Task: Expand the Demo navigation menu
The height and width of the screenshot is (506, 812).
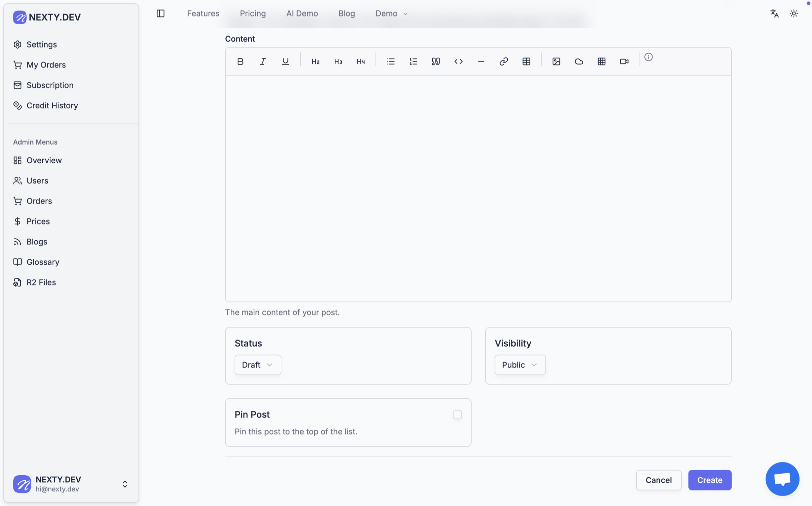Action: 391,14
